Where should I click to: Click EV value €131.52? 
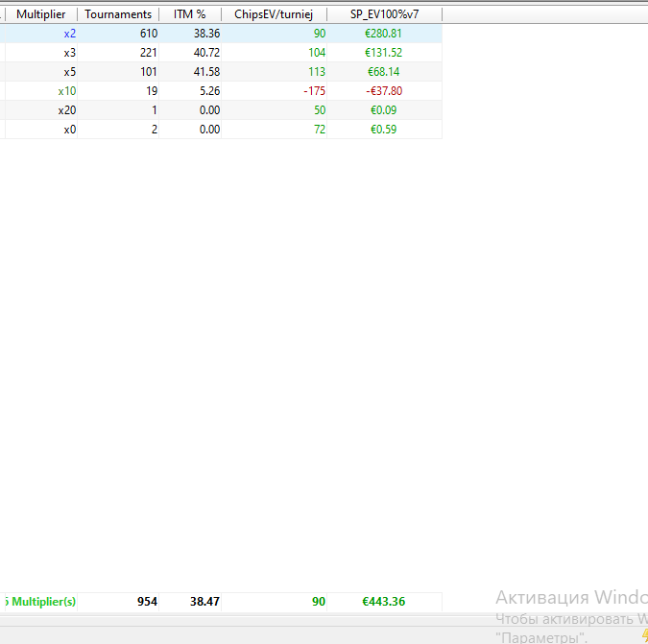383,53
